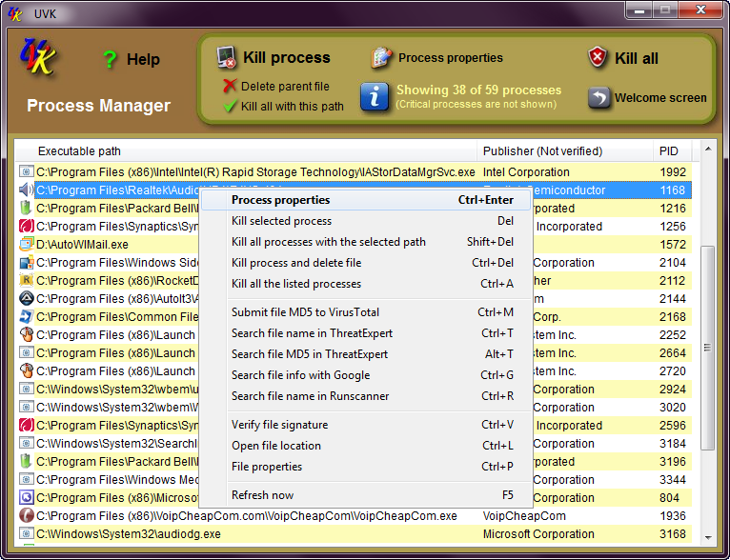Click the red X Delete parent file icon
The height and width of the screenshot is (560, 730).
click(x=230, y=86)
